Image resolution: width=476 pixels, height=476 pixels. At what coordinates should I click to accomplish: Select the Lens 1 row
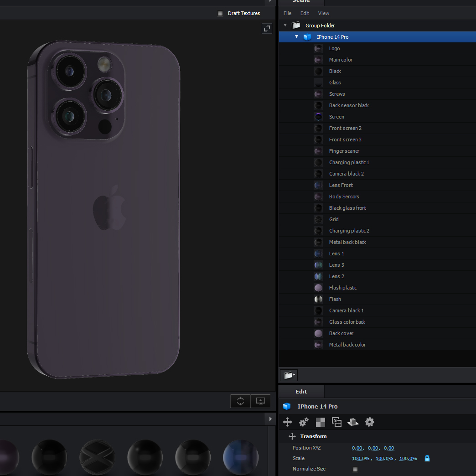378,254
